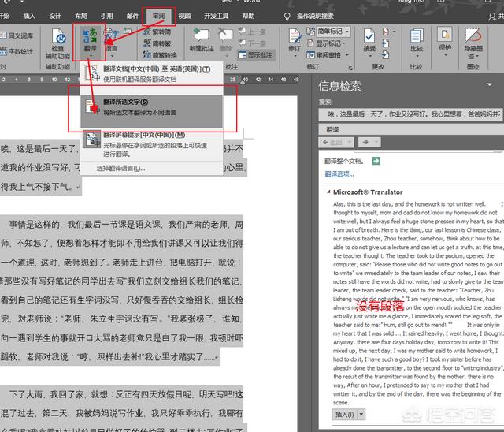Toggle 显示批注 (Show Comments)
Image resolution: width=504 pixels, height=432 pixels.
pos(258,55)
